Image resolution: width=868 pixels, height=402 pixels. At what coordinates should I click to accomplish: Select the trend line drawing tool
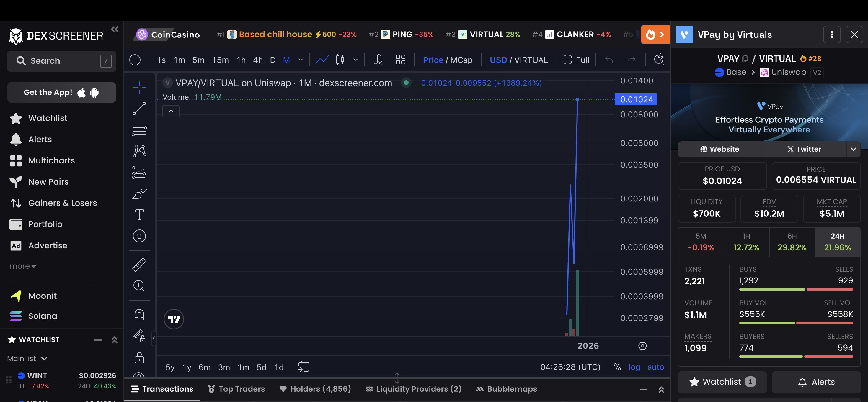[139, 109]
